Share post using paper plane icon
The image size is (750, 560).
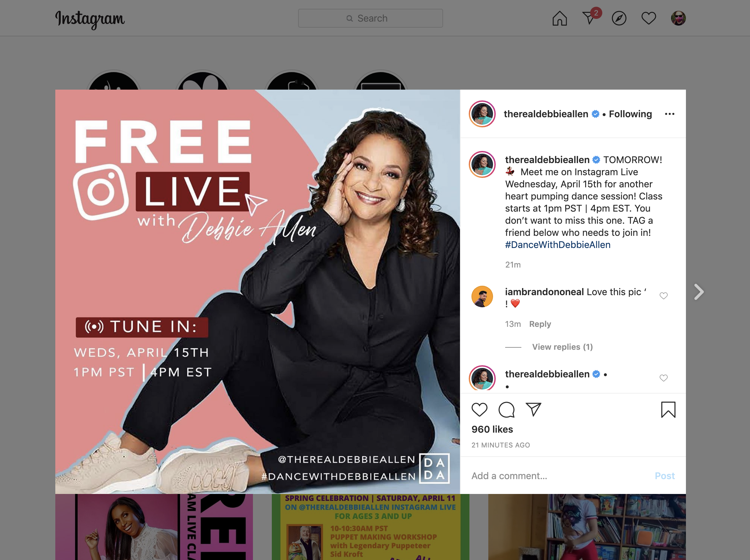(533, 409)
